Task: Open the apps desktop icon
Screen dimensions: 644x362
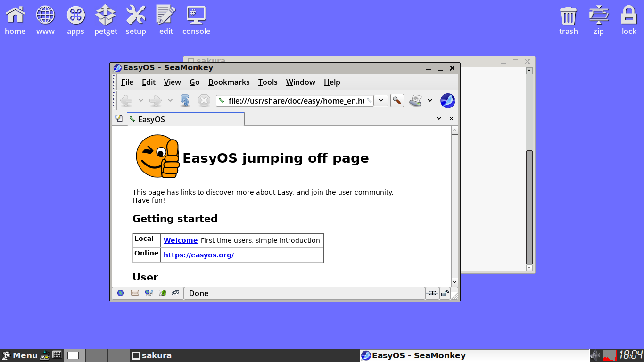Action: [x=75, y=20]
